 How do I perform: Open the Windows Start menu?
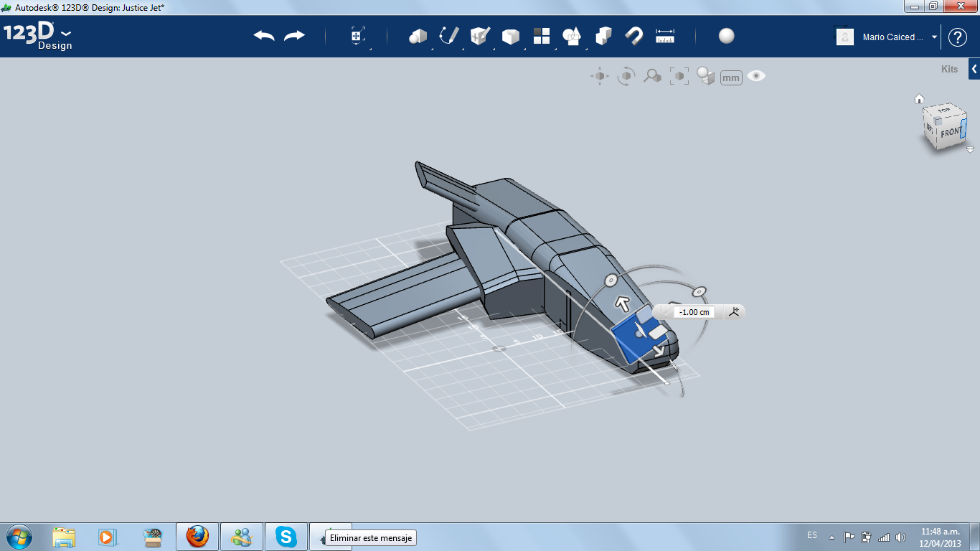point(18,537)
